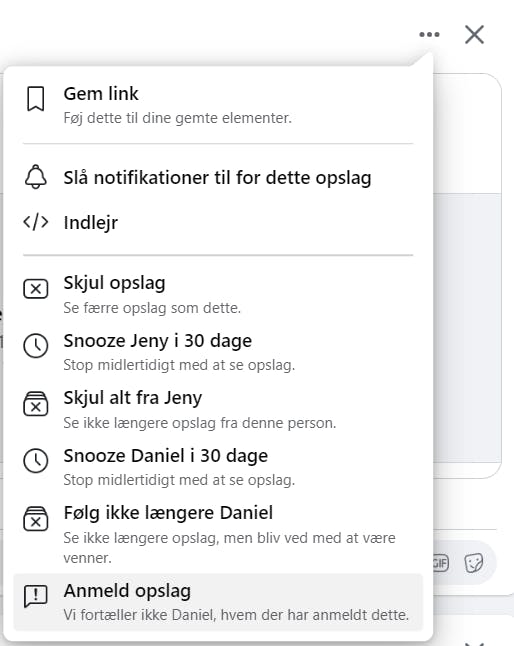This screenshot has width=514, height=646.
Task: Click the clock icon for Snooze Daniel
Action: coord(36,461)
